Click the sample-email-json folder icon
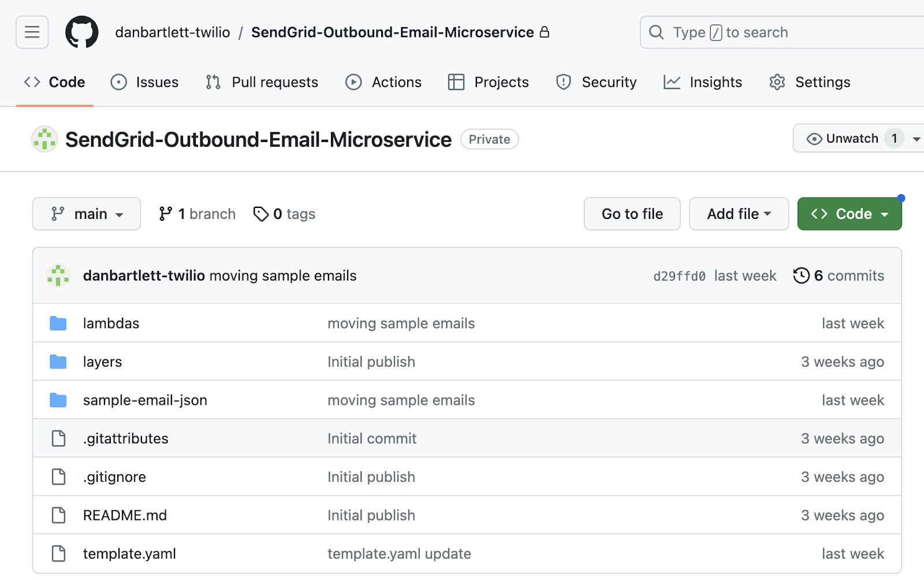The width and height of the screenshot is (924, 580). [x=58, y=400]
